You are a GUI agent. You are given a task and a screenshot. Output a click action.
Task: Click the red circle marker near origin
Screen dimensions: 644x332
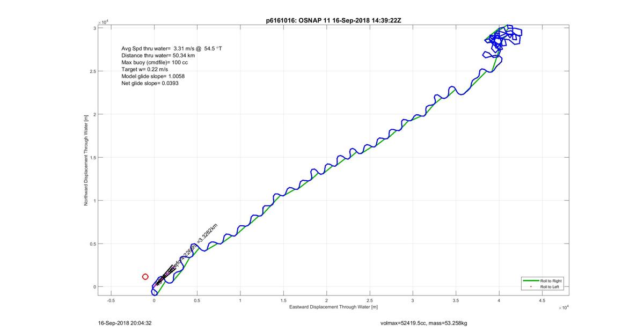(145, 277)
